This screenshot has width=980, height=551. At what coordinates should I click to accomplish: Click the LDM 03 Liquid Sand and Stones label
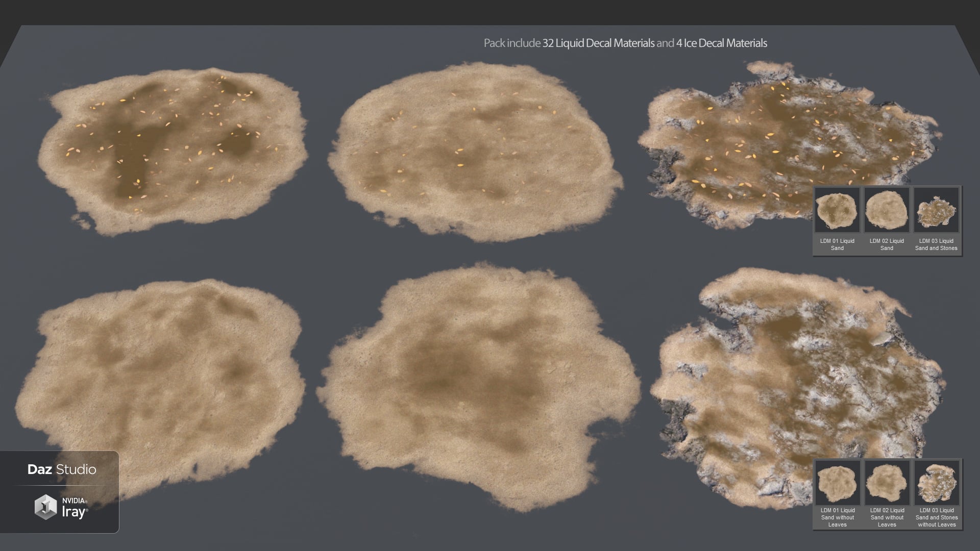point(936,244)
